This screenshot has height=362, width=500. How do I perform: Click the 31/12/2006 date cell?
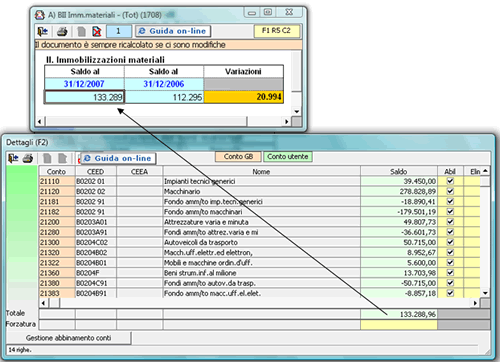pos(164,84)
